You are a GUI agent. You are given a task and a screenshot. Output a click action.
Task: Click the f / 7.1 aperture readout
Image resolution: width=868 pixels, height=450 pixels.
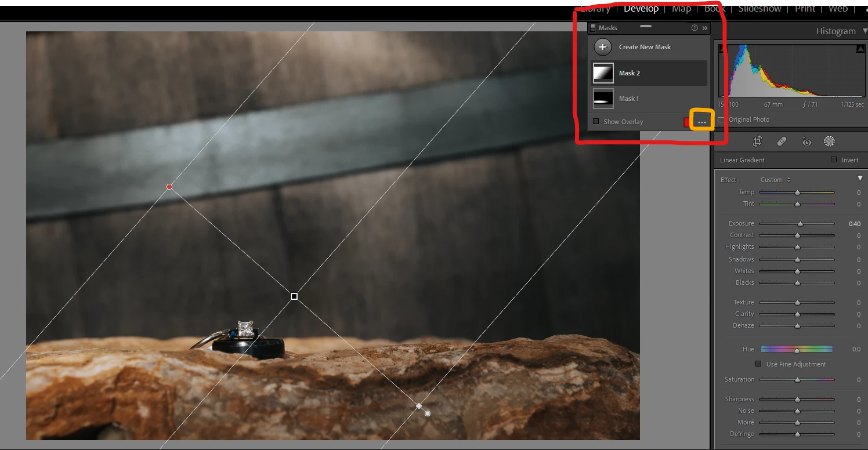pyautogui.click(x=809, y=104)
